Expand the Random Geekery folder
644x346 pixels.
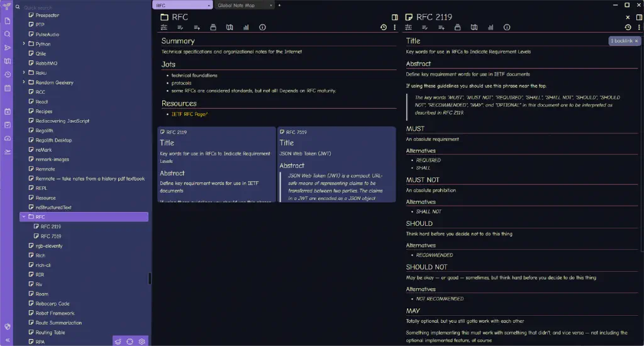(24, 82)
